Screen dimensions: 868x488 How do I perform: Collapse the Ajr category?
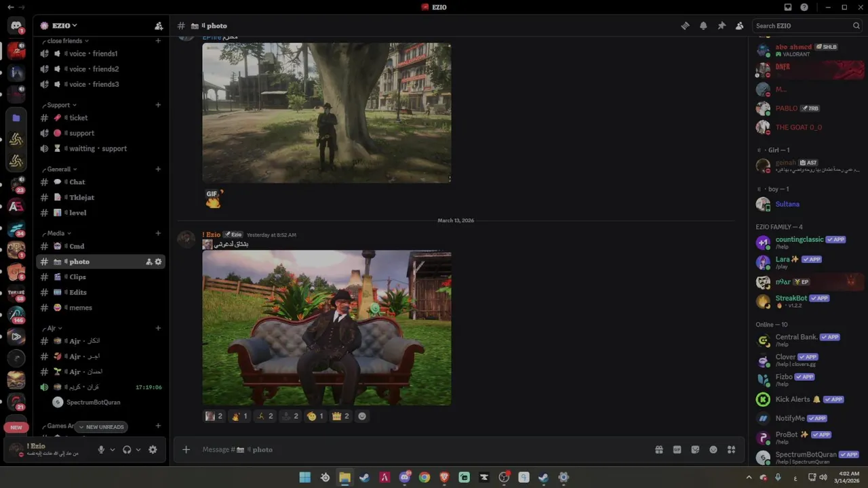coord(52,328)
